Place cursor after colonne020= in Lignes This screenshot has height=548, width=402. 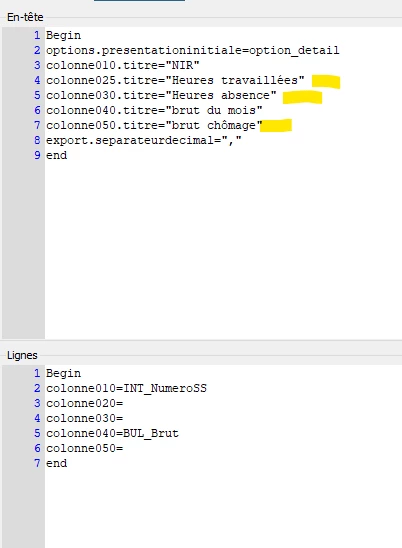pyautogui.click(x=124, y=403)
